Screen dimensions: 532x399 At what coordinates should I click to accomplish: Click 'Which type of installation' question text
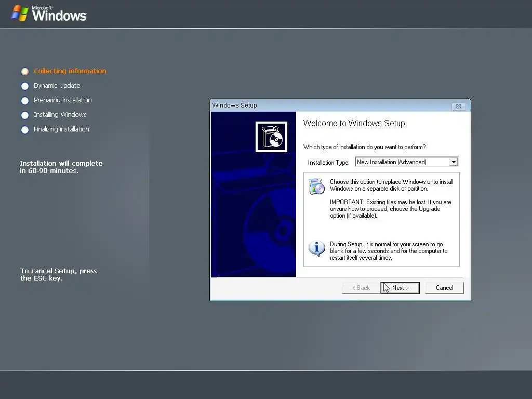(x=364, y=147)
